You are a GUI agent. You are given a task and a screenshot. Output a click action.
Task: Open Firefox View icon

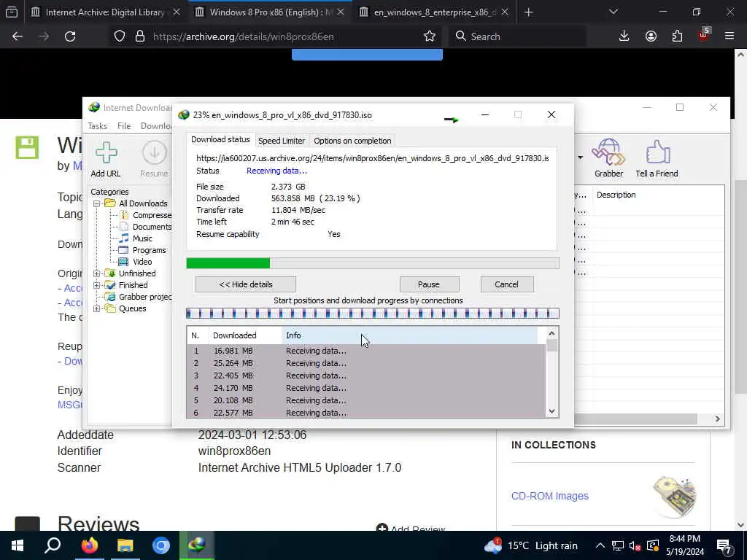click(12, 12)
